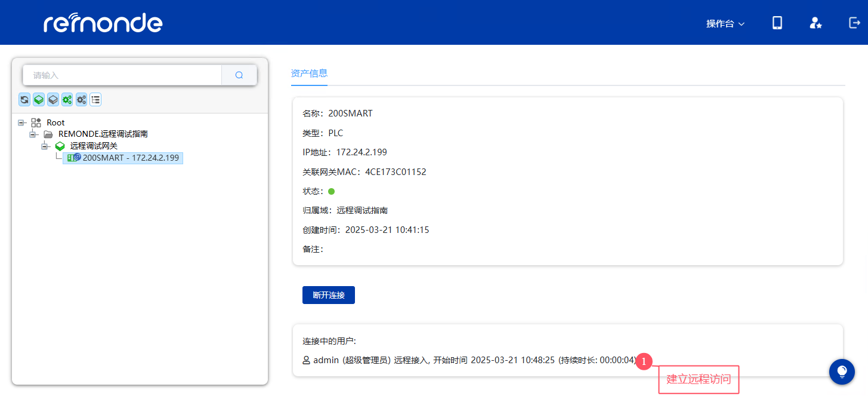The height and width of the screenshot is (396, 868).
Task: Click the user star profile icon
Action: click(816, 23)
